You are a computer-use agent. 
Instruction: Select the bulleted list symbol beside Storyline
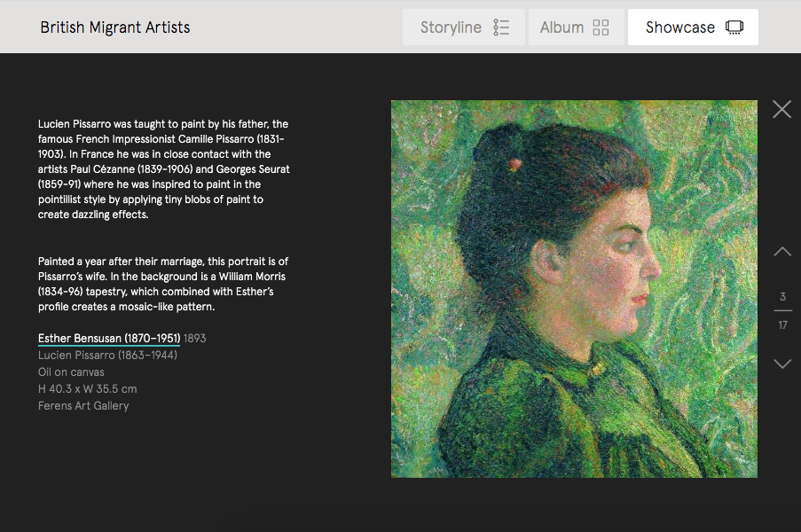pos(501,27)
